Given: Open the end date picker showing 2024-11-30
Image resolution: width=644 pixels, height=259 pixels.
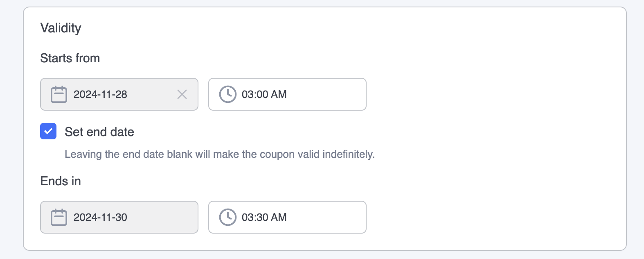Looking at the screenshot, I should pos(119,217).
